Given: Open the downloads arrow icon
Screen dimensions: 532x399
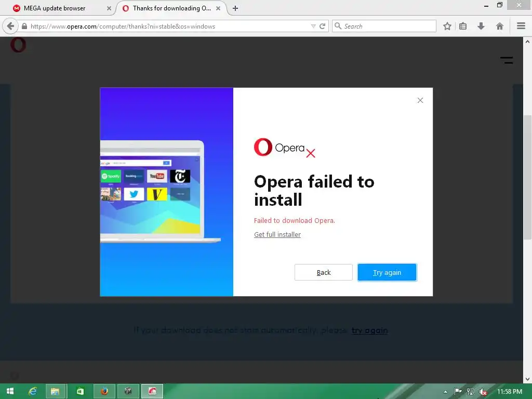Looking at the screenshot, I should [481, 26].
